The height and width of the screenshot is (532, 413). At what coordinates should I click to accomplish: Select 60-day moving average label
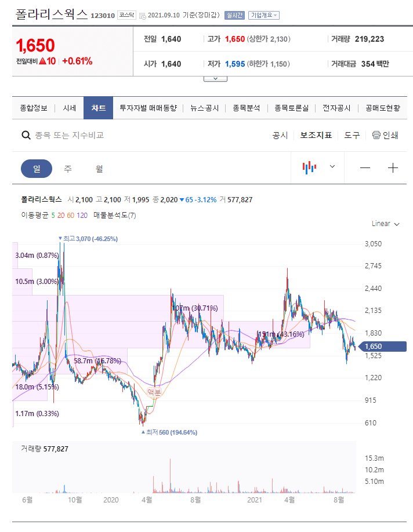tap(71, 216)
